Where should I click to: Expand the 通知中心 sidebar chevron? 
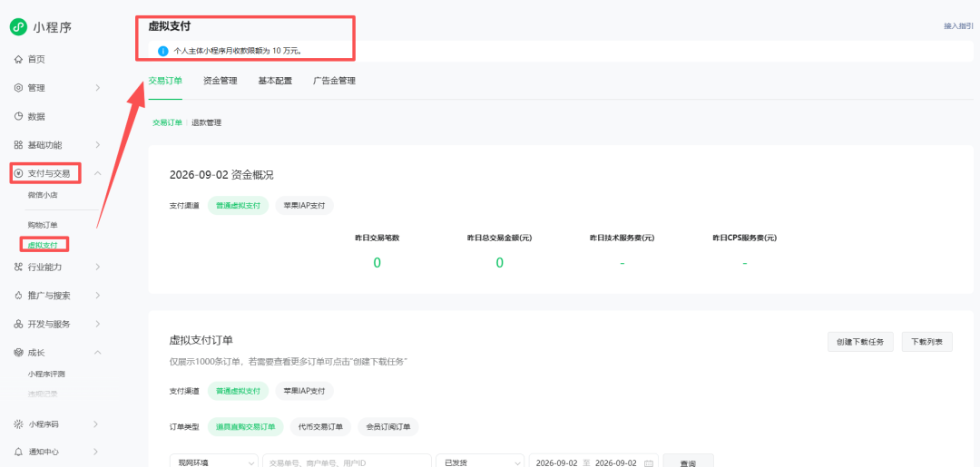[x=95, y=452]
